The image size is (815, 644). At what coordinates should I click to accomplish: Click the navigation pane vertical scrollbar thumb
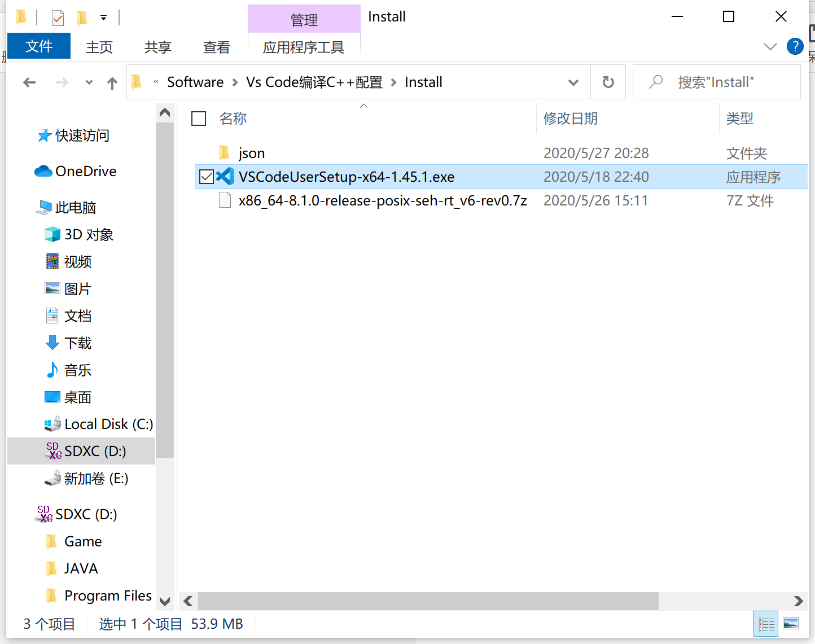pos(165,290)
